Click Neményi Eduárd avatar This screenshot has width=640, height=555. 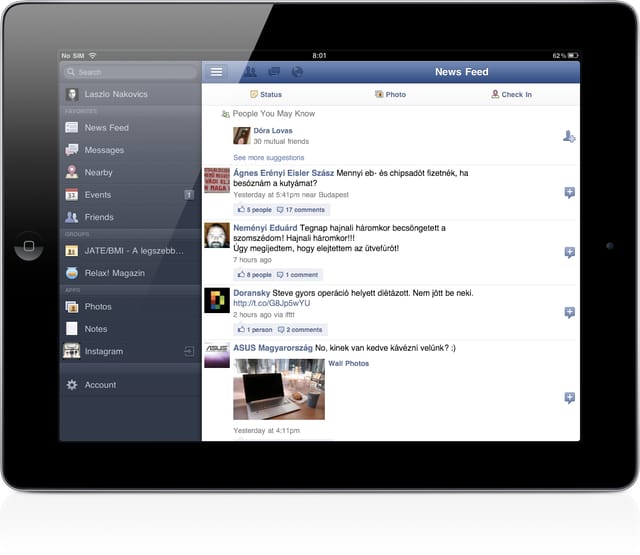point(217,235)
